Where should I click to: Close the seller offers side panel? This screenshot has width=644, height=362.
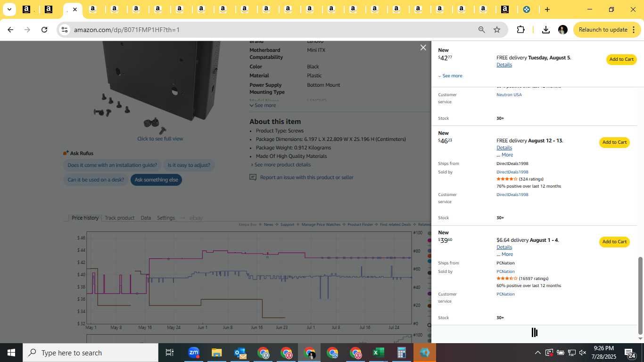(x=423, y=48)
